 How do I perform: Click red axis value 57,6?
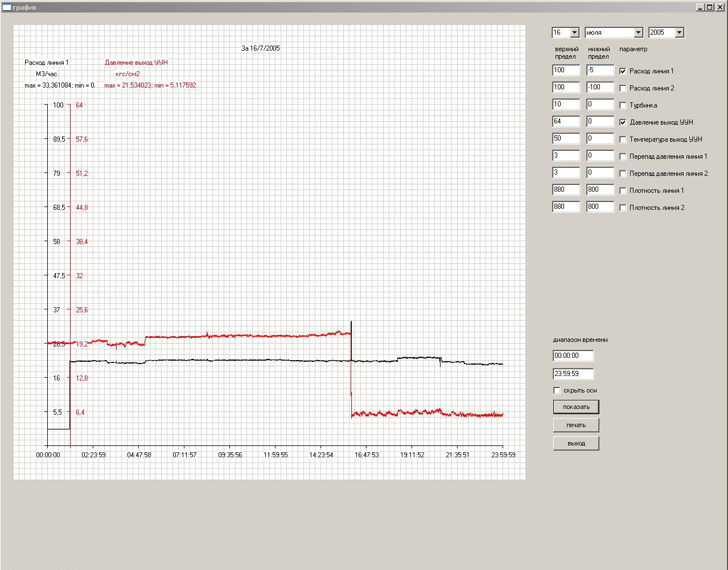(x=82, y=139)
